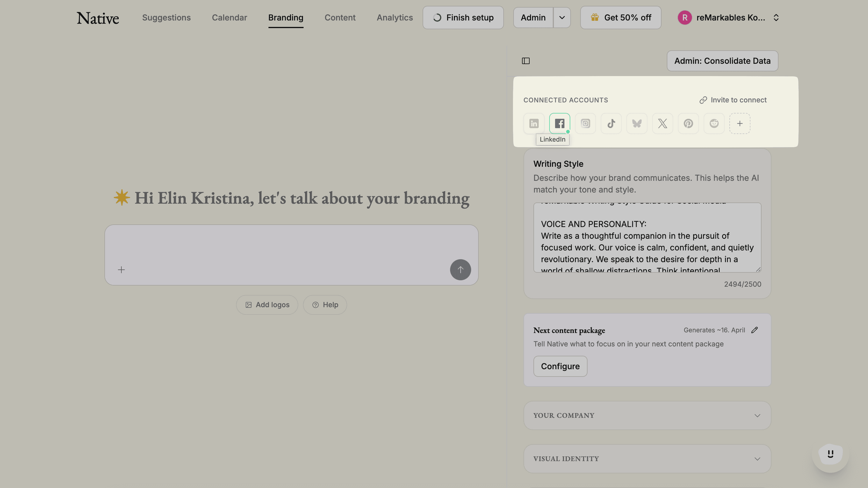Switch to the Calendar tab
The height and width of the screenshot is (488, 868).
click(229, 18)
